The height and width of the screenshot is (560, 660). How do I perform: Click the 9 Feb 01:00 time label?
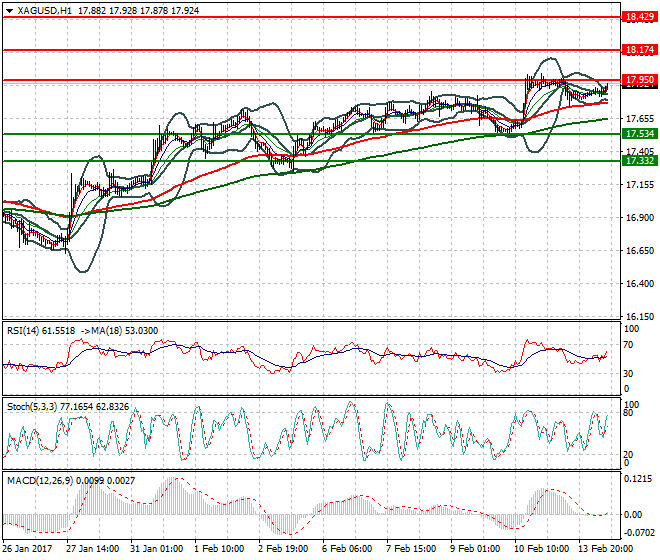pos(475,549)
